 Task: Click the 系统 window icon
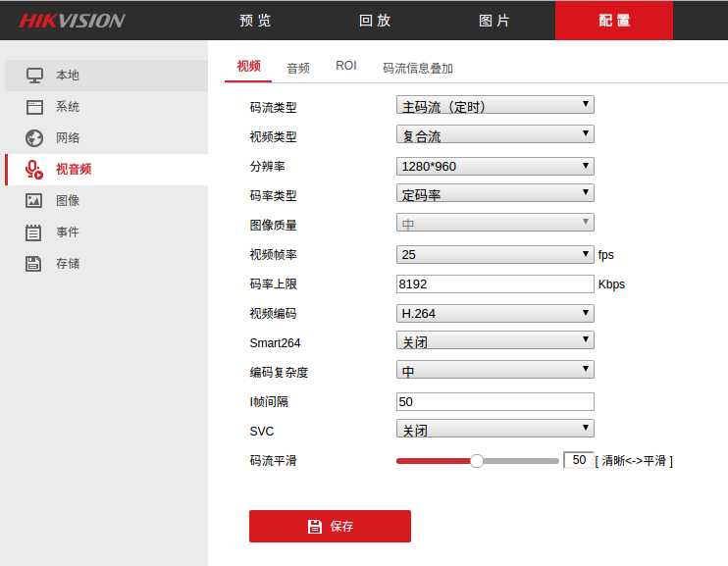point(34,107)
